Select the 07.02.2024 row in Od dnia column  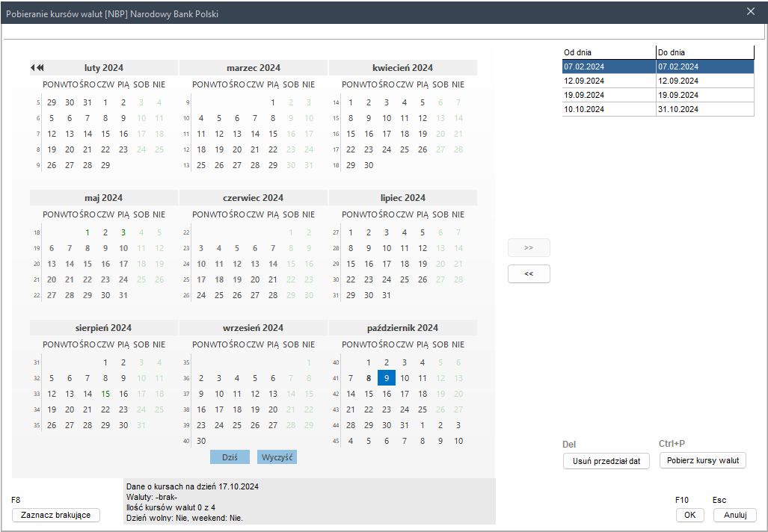pyautogui.click(x=609, y=66)
